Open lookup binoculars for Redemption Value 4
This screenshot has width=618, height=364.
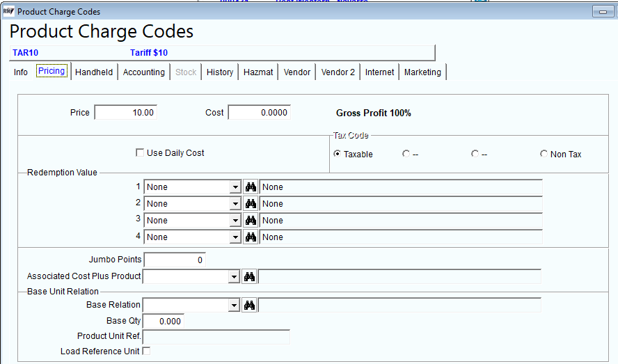tap(251, 237)
